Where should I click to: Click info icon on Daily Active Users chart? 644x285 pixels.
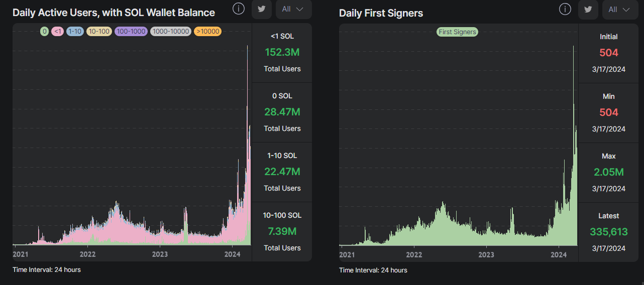click(x=239, y=9)
